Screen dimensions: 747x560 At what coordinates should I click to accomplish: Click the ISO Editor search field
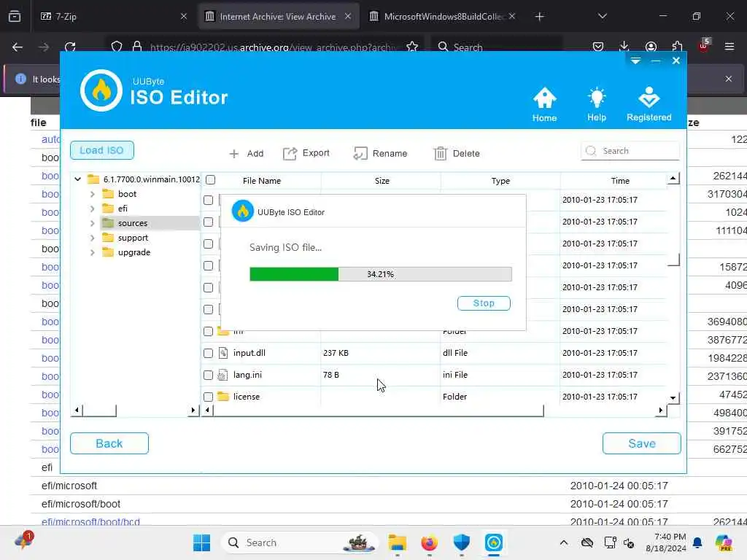630,151
